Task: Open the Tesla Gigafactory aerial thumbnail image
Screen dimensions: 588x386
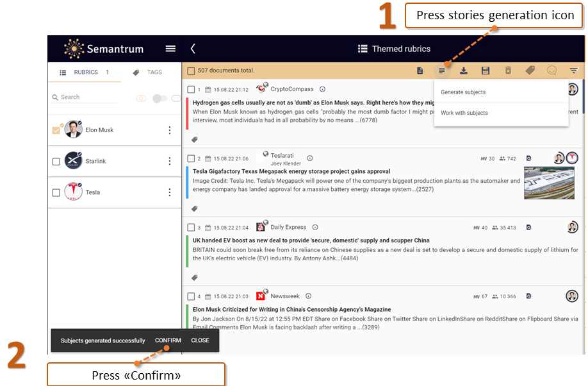Action: click(x=549, y=183)
